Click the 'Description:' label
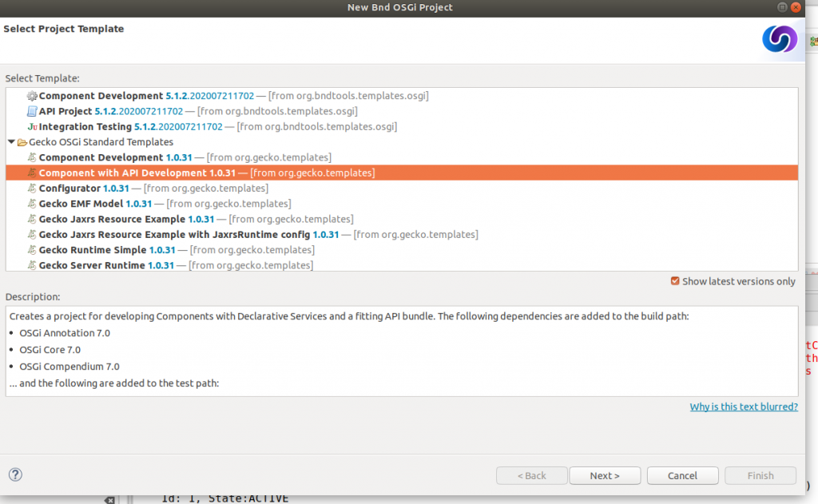 pyautogui.click(x=32, y=296)
